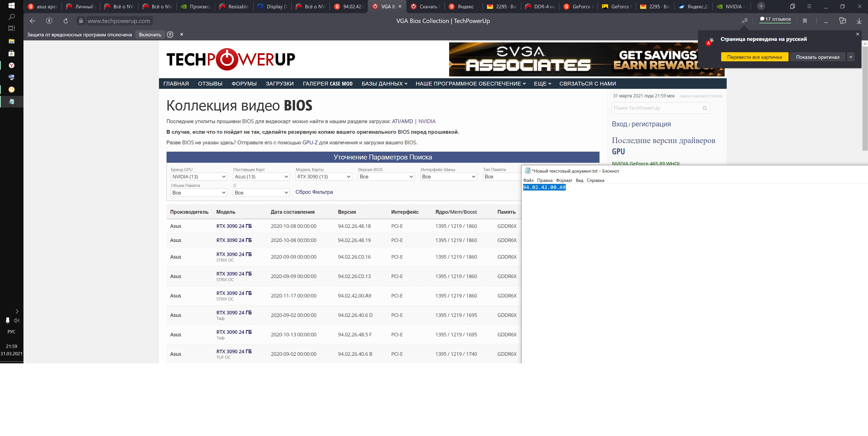Click the TechPowerUp search magnifier icon

point(704,108)
